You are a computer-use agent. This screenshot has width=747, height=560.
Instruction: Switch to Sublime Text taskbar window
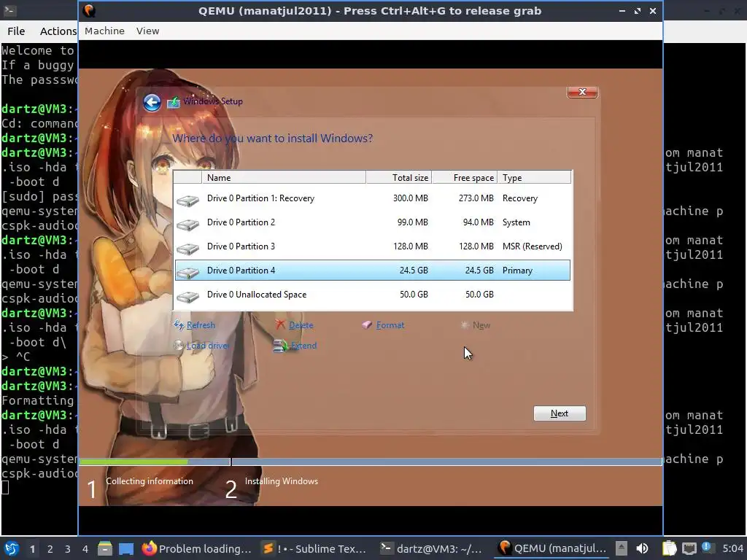coord(315,548)
